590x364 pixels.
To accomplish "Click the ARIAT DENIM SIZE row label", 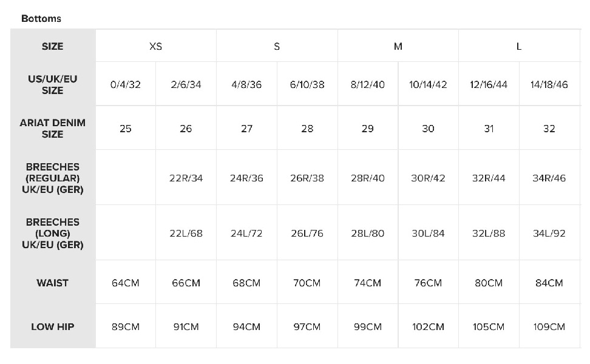I will click(x=53, y=129).
